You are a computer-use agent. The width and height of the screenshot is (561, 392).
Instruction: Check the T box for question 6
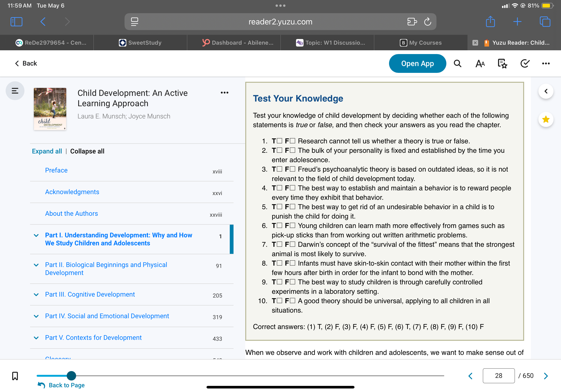[280, 225]
